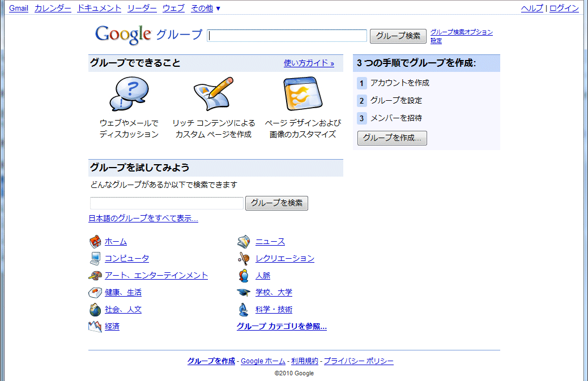Click the pencil custom page icon
The width and height of the screenshot is (588, 381).
point(213,94)
